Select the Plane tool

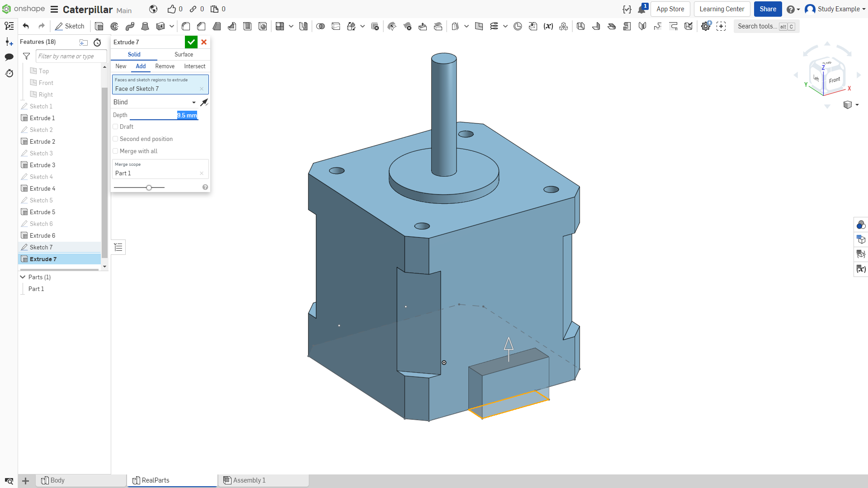tap(479, 26)
